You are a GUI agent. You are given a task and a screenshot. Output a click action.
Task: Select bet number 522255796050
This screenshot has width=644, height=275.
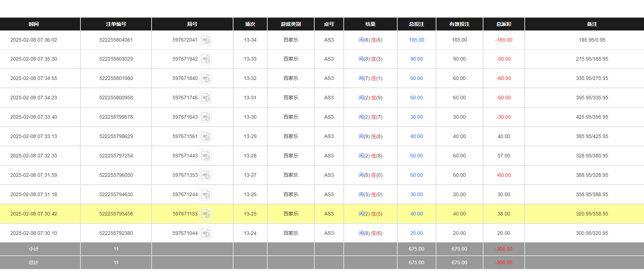116,175
